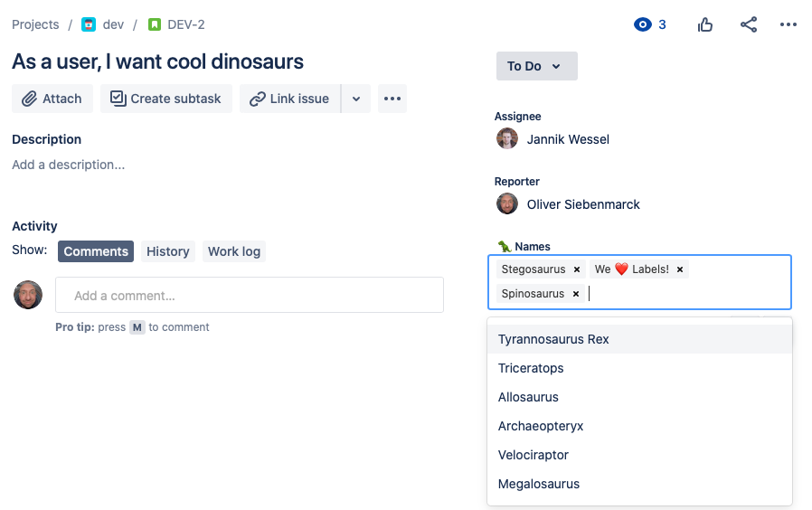Remove the We Labels! tag
Image resolution: width=812 pixels, height=510 pixels.
point(680,269)
